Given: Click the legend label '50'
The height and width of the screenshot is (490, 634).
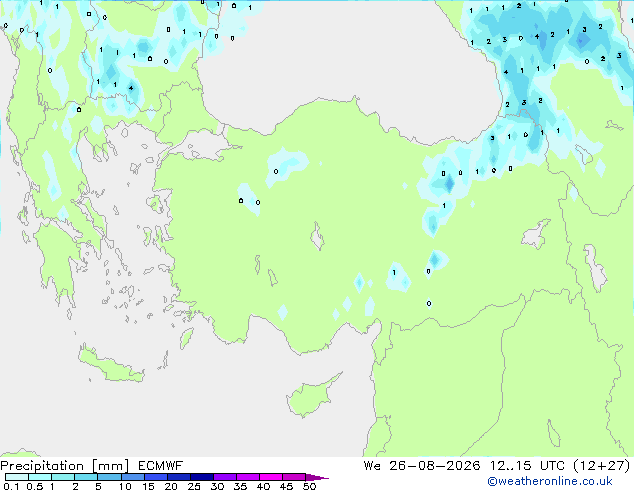Looking at the screenshot, I should [x=309, y=486].
